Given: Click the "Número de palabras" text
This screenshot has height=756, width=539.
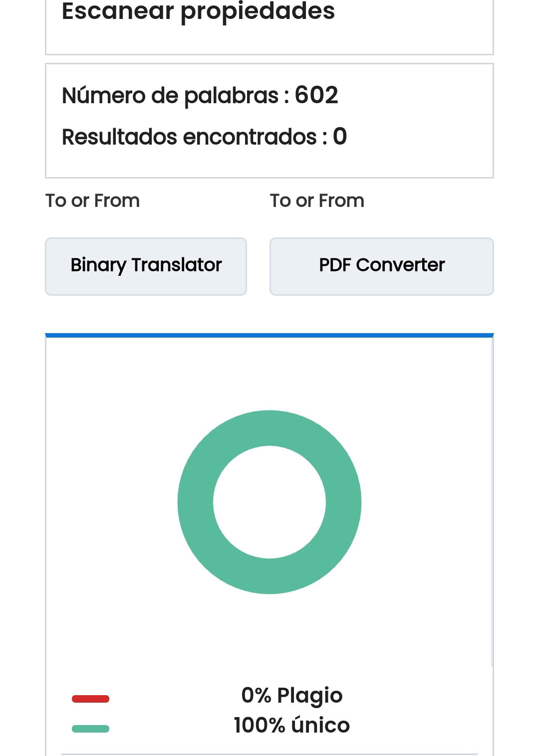Looking at the screenshot, I should click(170, 95).
